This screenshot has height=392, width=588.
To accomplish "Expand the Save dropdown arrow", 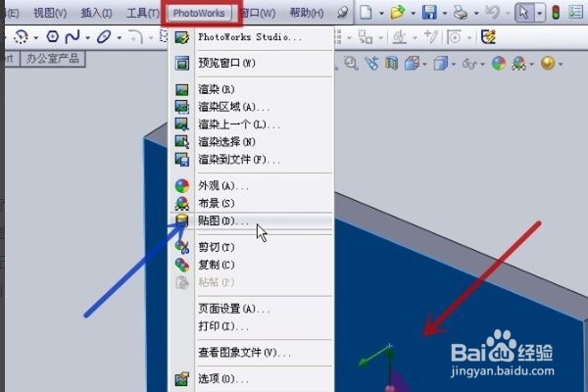I will 444,14.
